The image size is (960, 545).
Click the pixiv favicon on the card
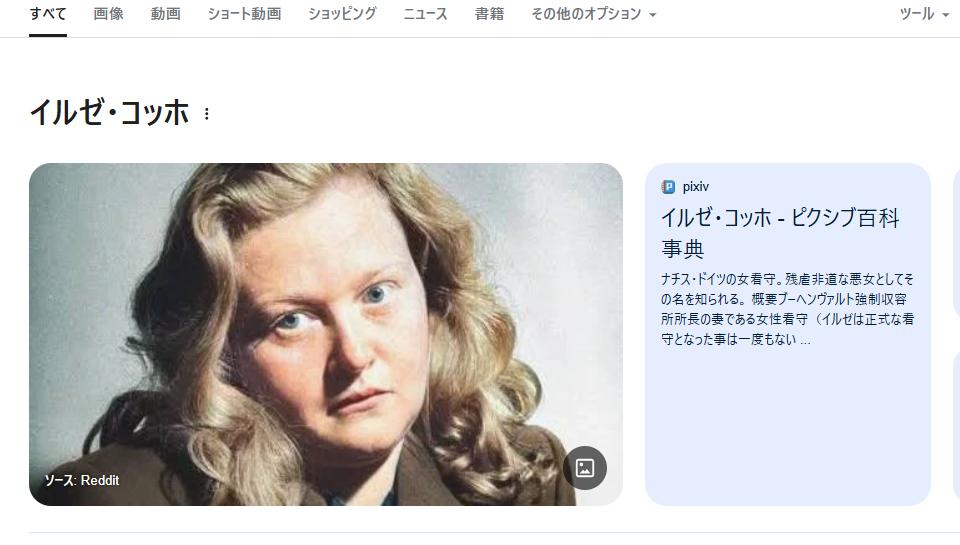[x=668, y=187]
